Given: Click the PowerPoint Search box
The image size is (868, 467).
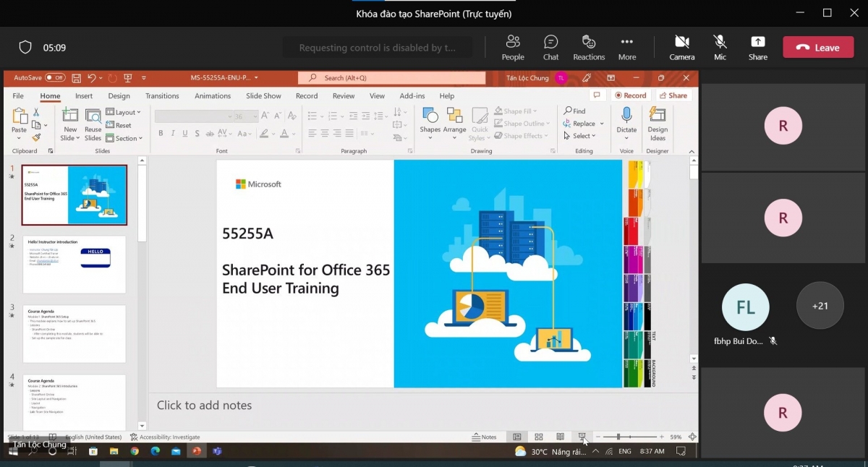Looking at the screenshot, I should coord(392,77).
